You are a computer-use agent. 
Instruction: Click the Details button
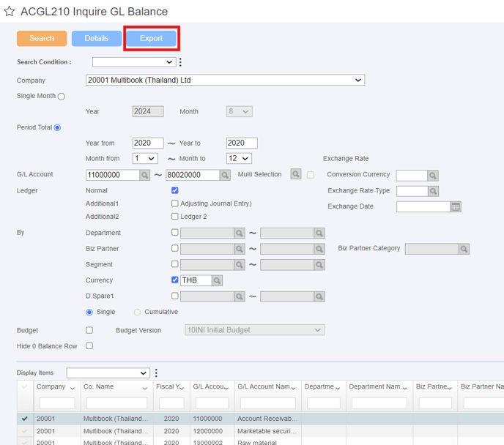click(97, 38)
